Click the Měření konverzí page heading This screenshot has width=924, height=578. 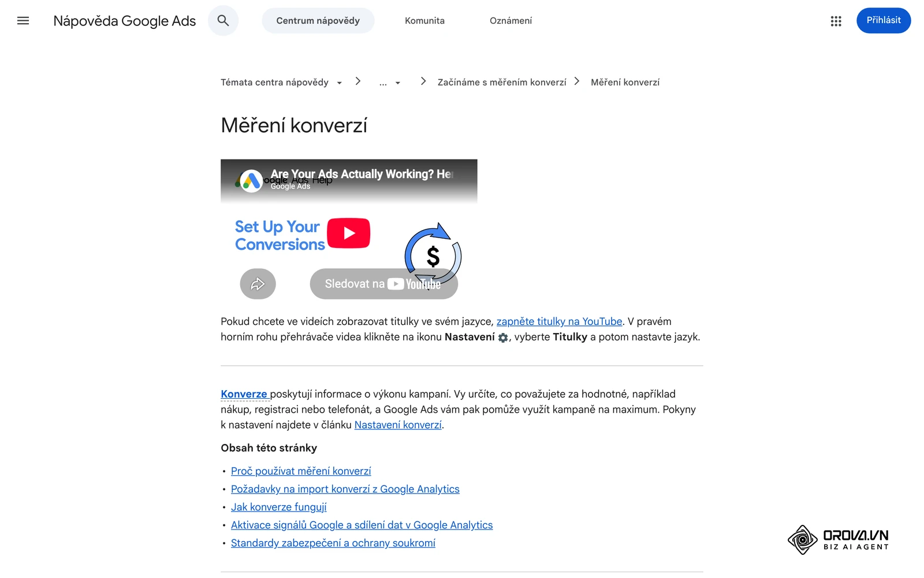(294, 125)
